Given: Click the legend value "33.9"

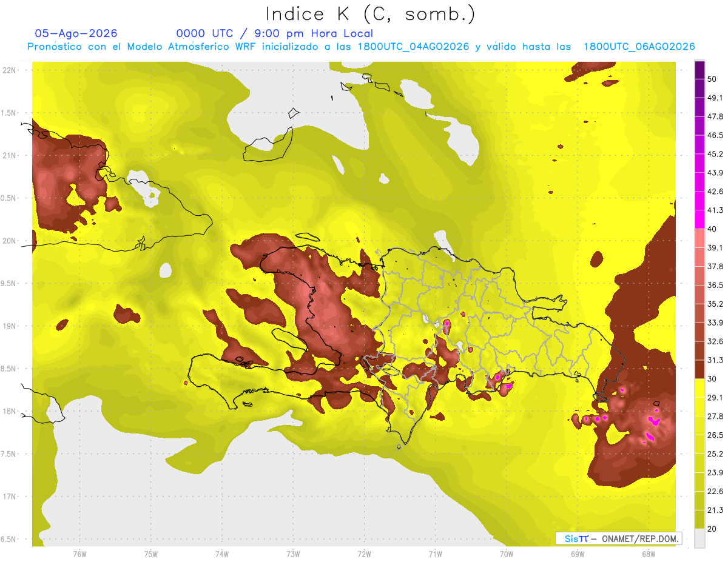Looking at the screenshot, I should 715,323.
